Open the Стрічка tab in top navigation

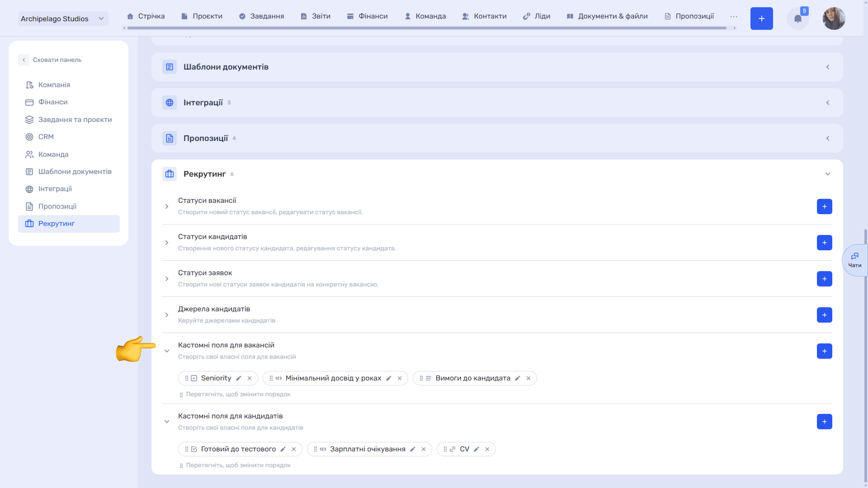click(x=146, y=16)
